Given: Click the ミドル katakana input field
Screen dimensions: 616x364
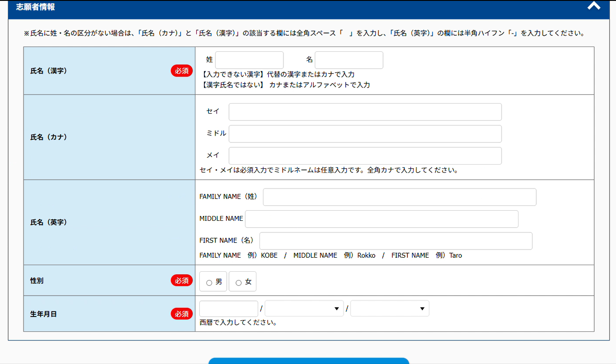Looking at the screenshot, I should tap(365, 134).
